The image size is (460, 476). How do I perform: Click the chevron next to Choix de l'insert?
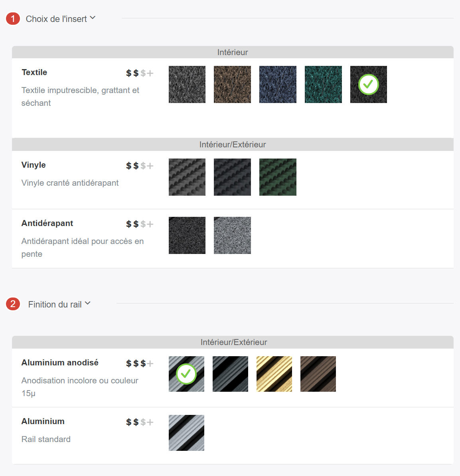(93, 18)
